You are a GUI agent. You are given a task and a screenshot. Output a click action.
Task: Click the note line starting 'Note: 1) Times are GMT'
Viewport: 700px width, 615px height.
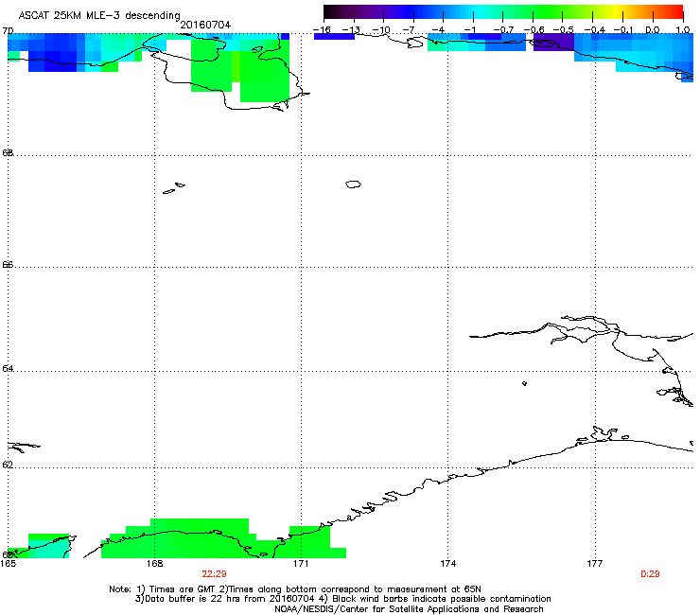pyautogui.click(x=295, y=589)
